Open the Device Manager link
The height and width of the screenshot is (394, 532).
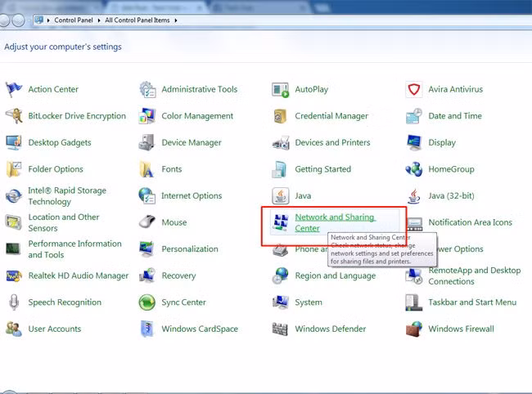192,142
